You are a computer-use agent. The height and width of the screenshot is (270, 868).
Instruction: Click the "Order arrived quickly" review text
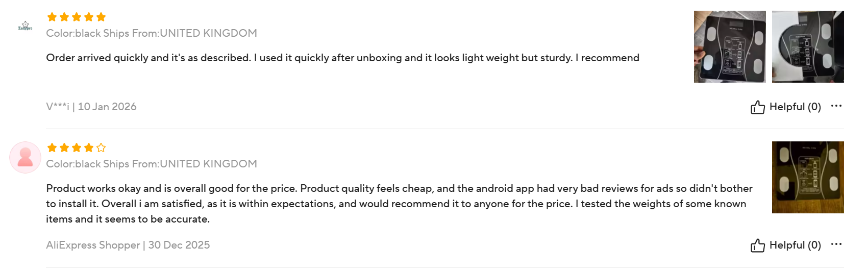pyautogui.click(x=342, y=58)
